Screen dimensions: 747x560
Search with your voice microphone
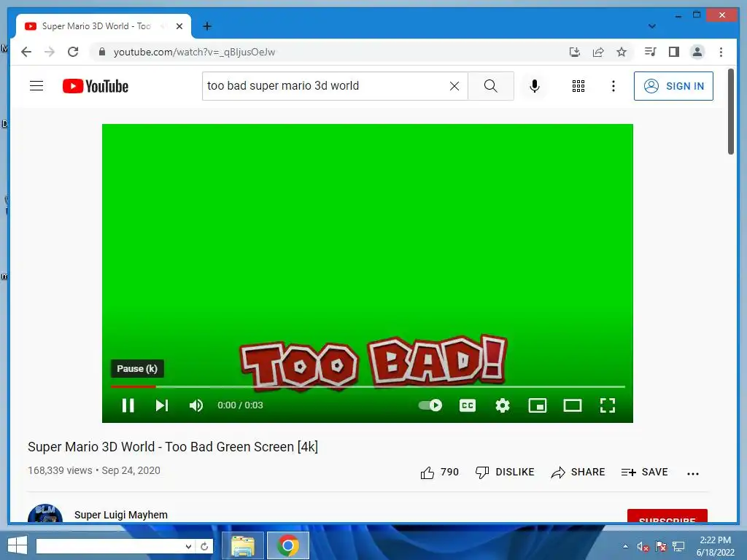coord(535,86)
